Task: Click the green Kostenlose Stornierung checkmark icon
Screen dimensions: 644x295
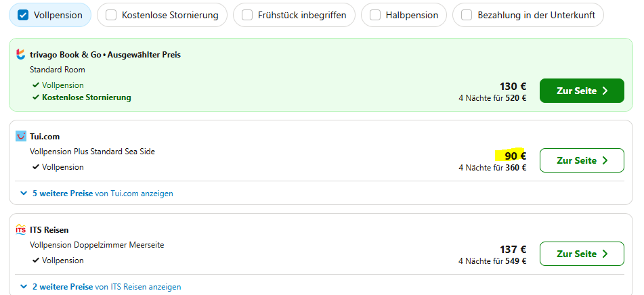Action: click(x=36, y=97)
